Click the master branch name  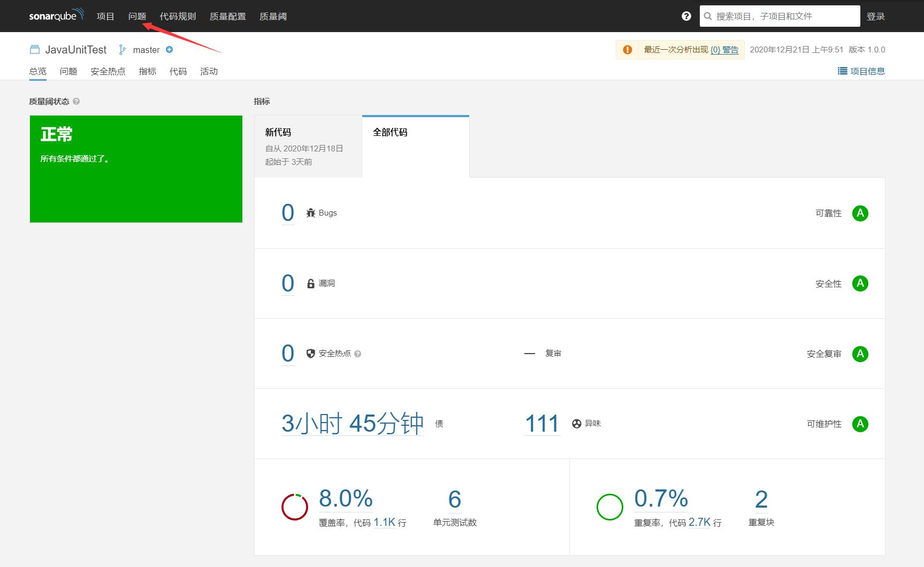point(147,50)
